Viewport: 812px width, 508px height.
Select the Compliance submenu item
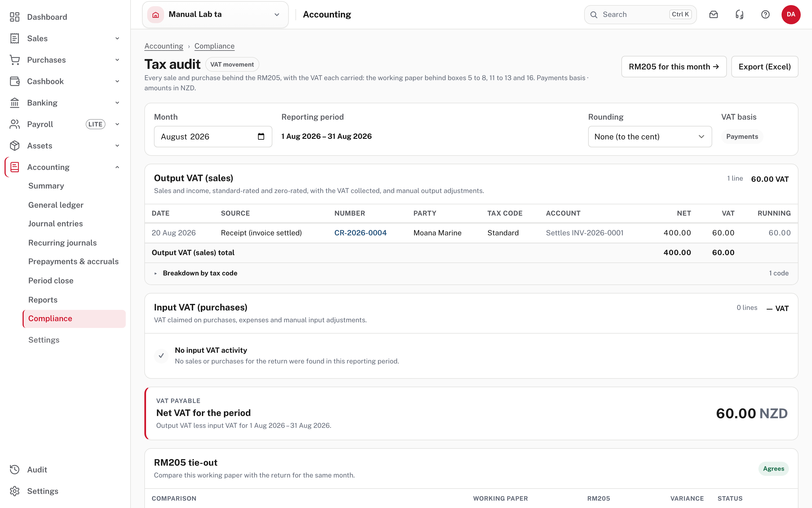click(74, 319)
